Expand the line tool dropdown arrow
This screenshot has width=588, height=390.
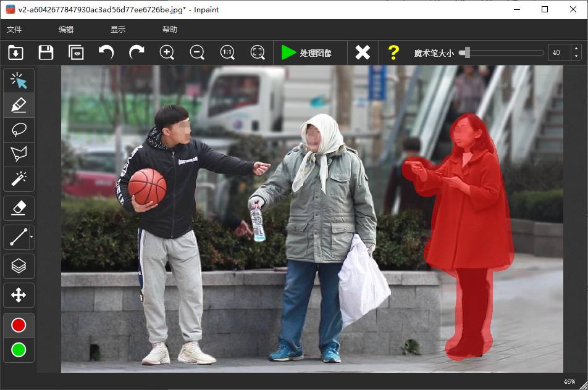[31, 237]
